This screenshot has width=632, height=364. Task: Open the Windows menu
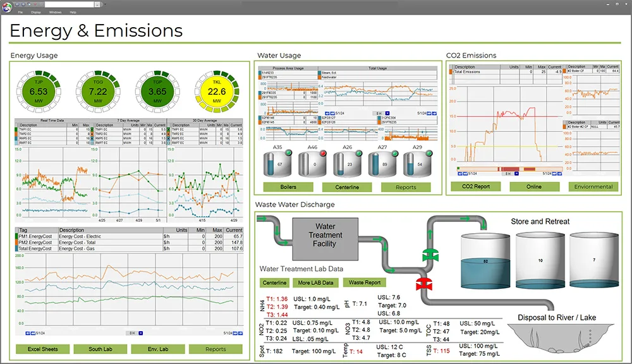coord(56,12)
